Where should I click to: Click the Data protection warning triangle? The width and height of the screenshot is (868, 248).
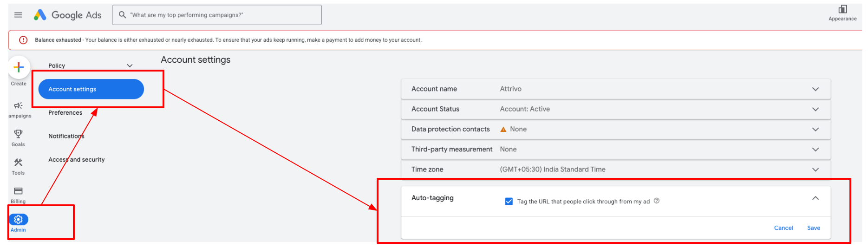[503, 130]
